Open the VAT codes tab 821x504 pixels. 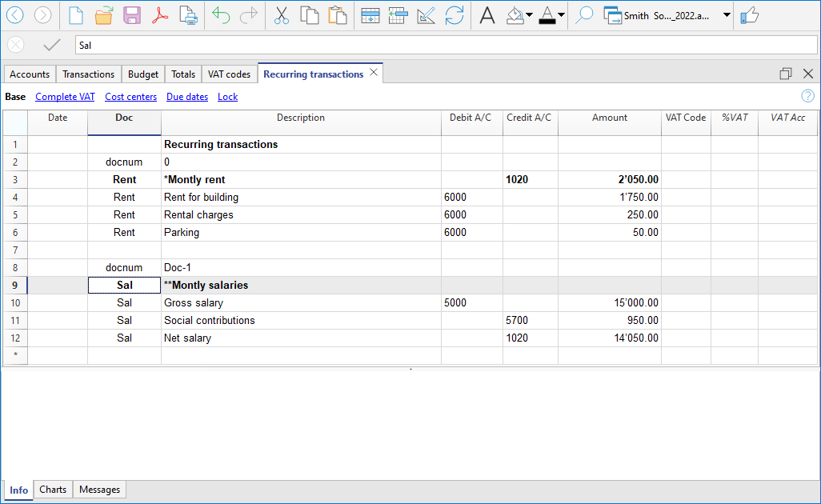[229, 74]
